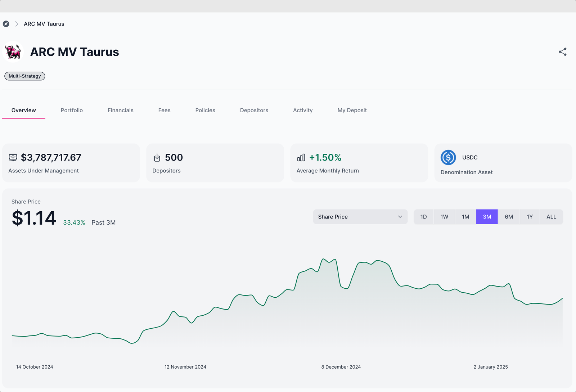Select the 1D time range
576x392 pixels.
pyautogui.click(x=423, y=217)
